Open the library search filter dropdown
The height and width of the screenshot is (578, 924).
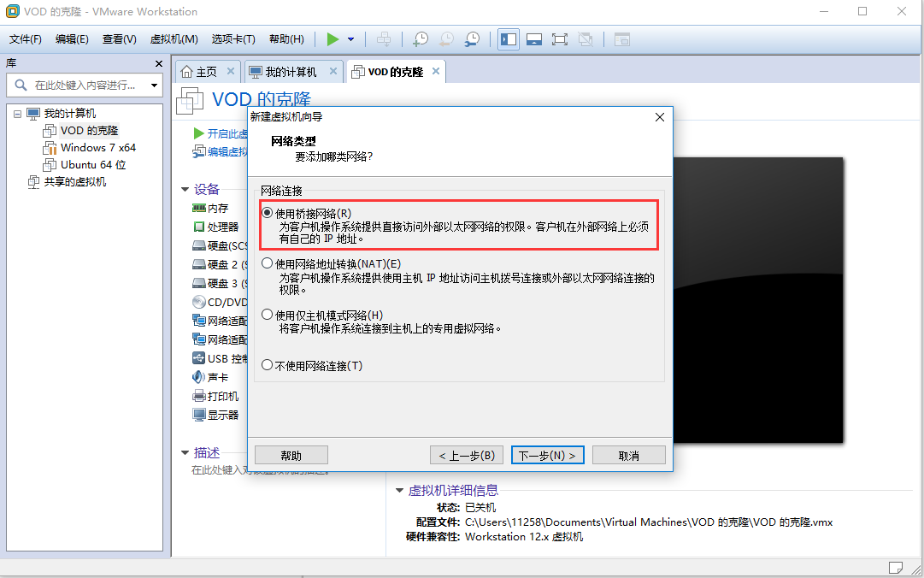(154, 86)
